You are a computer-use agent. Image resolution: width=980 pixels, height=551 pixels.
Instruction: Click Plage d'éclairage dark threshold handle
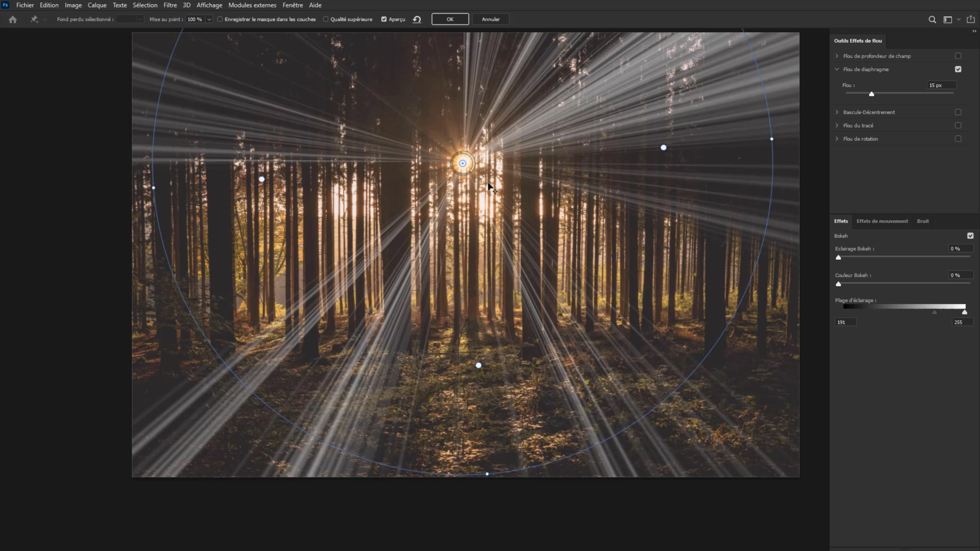point(934,312)
